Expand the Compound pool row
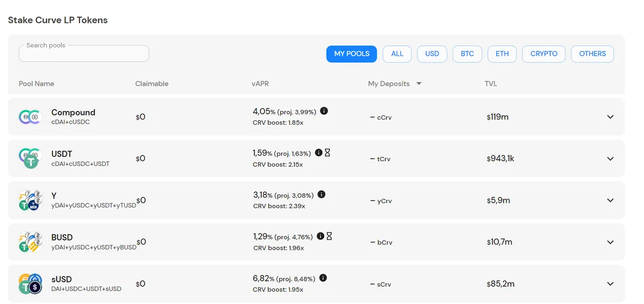The image size is (644, 304). tap(610, 117)
